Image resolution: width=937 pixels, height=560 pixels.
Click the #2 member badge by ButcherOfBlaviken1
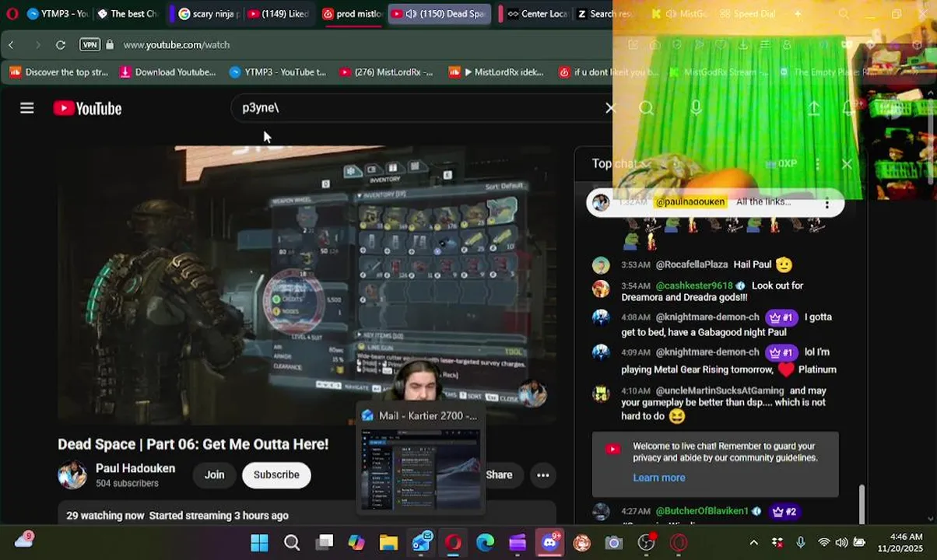click(x=784, y=512)
